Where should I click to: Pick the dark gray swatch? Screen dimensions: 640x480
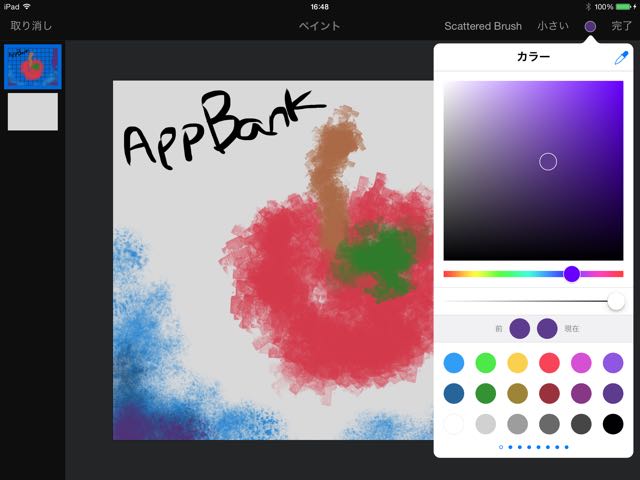(549, 424)
